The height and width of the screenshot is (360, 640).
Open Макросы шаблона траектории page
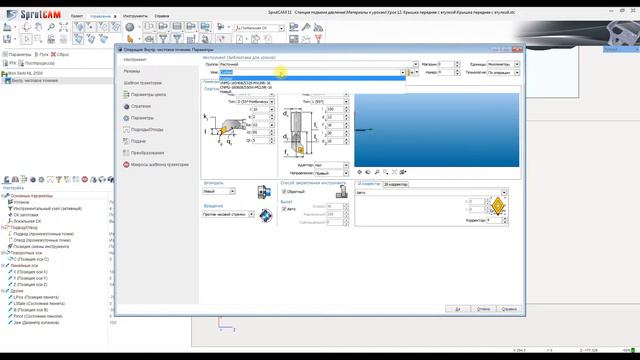[156, 164]
